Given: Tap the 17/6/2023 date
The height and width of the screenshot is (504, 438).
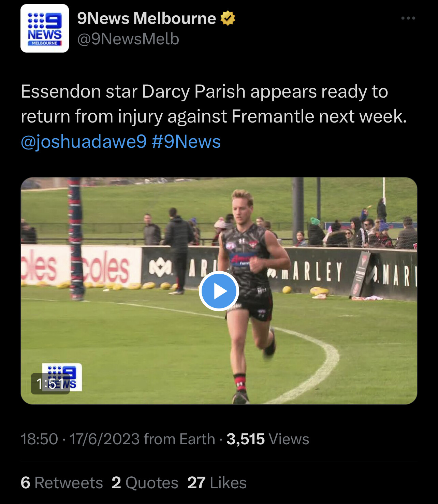Looking at the screenshot, I should (x=104, y=439).
